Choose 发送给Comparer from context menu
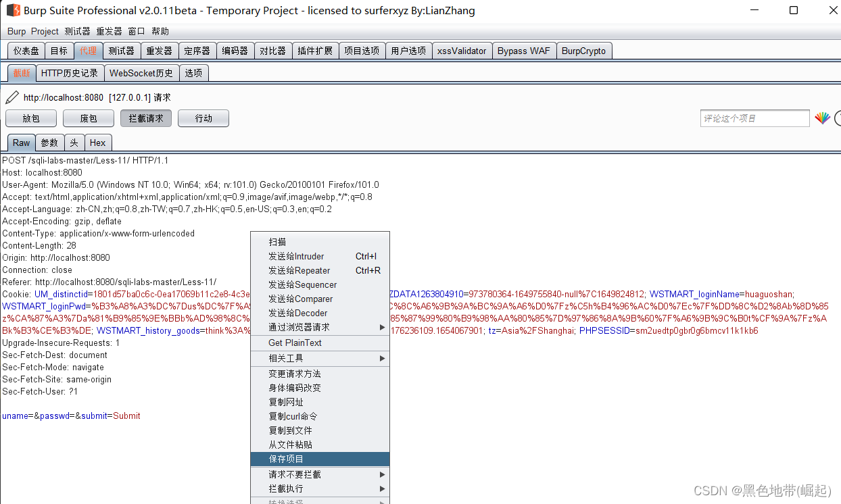841x504 pixels. 320,299
